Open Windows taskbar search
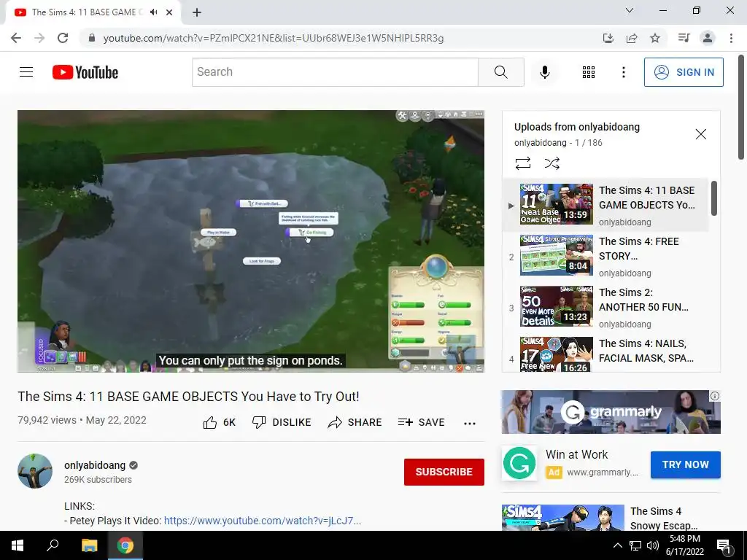747x560 pixels. [x=53, y=545]
